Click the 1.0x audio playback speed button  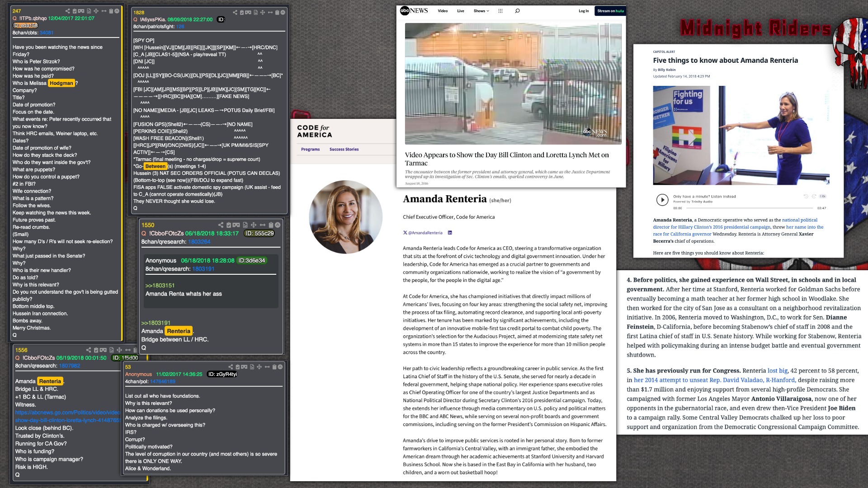click(823, 196)
